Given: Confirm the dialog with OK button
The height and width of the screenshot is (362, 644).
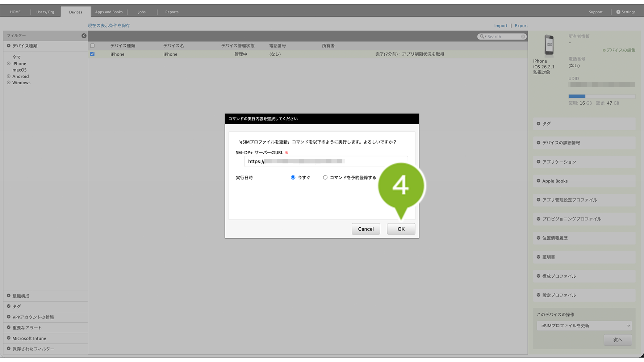Looking at the screenshot, I should click(401, 229).
